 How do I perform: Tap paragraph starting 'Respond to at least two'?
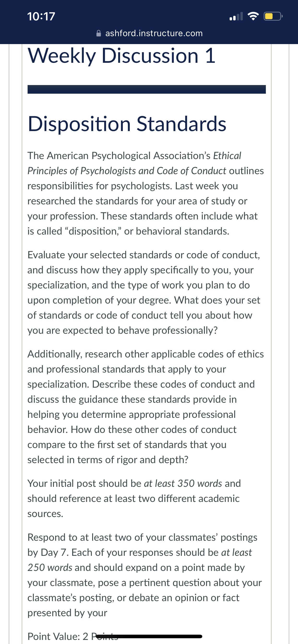pos(144,575)
